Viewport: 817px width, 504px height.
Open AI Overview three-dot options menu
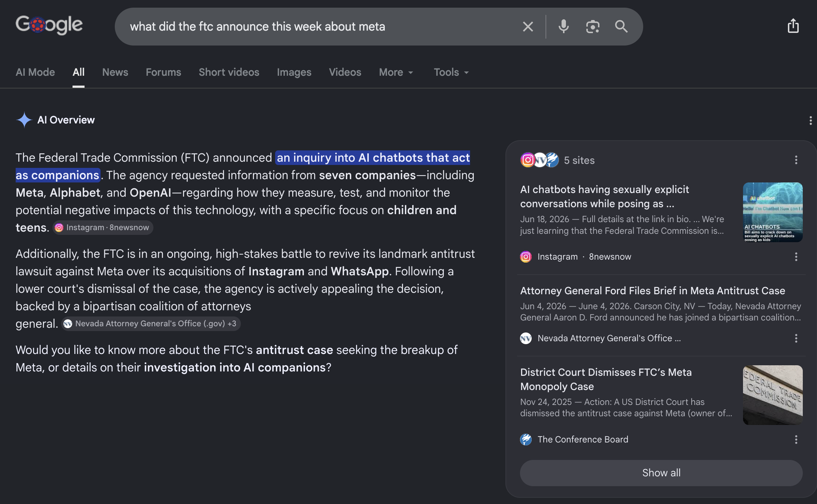click(x=810, y=121)
